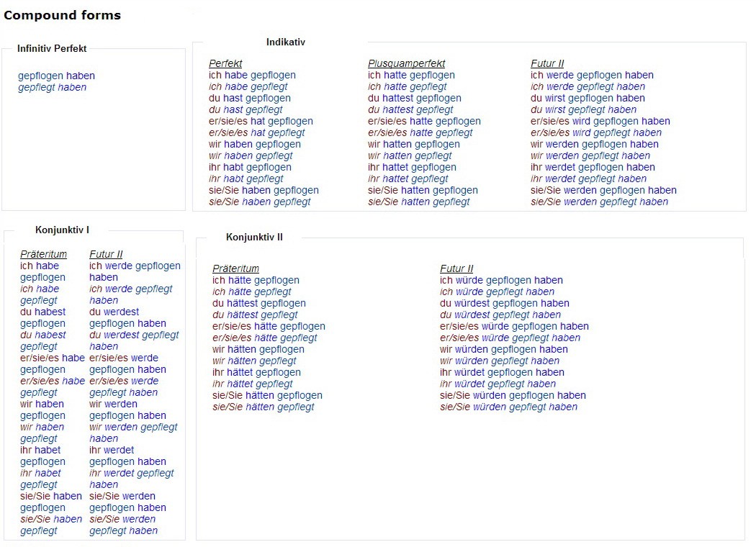Click 'sie/Sie werden gepflegt haben' in Indikativ
The height and width of the screenshot is (547, 756).
599,202
